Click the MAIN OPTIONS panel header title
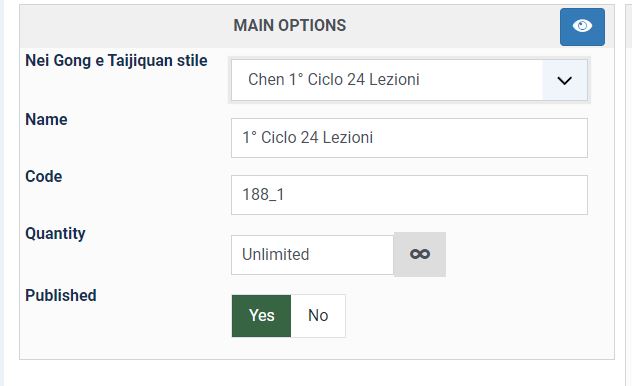The image size is (632, 386). 289,25
